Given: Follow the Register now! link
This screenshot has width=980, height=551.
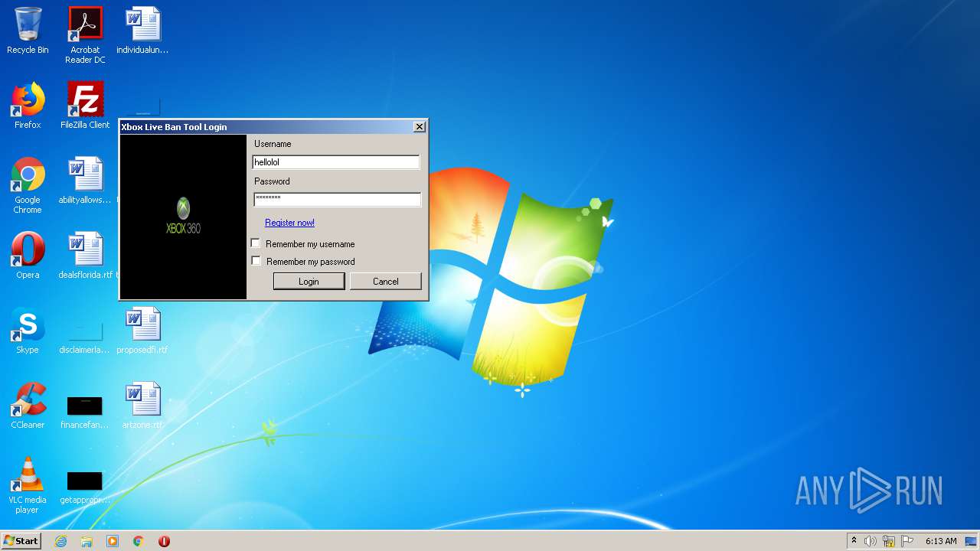Looking at the screenshot, I should (x=289, y=223).
